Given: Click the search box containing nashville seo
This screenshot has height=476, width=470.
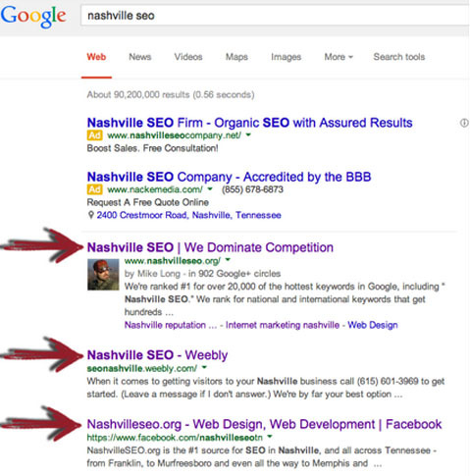Looking at the screenshot, I should [x=275, y=16].
